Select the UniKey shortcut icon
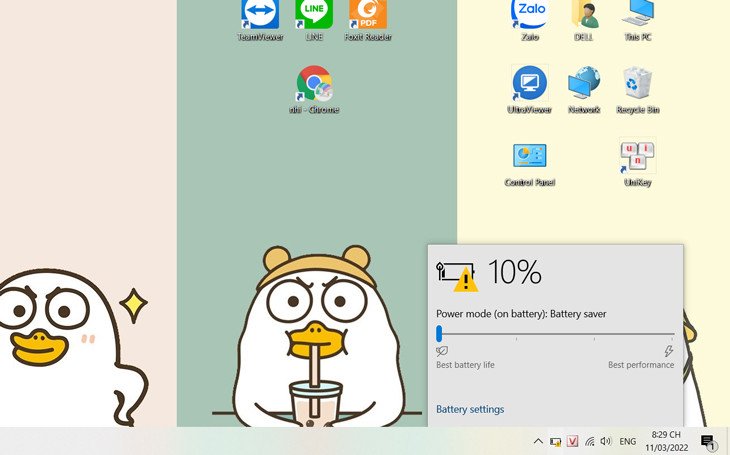This screenshot has height=455, width=730. tap(638, 158)
